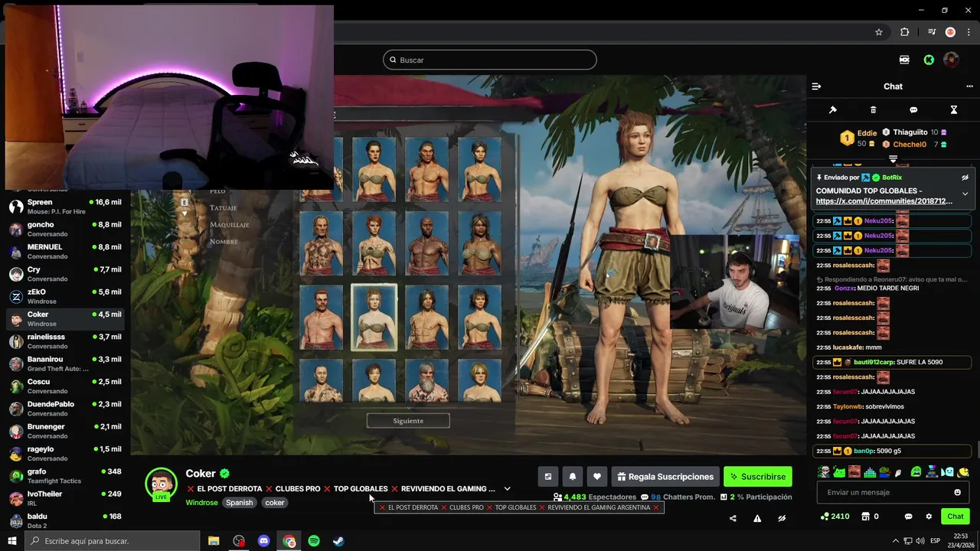Open goncho's channel in the sidebar
Viewport: 980px width, 551px height.
coord(65,229)
